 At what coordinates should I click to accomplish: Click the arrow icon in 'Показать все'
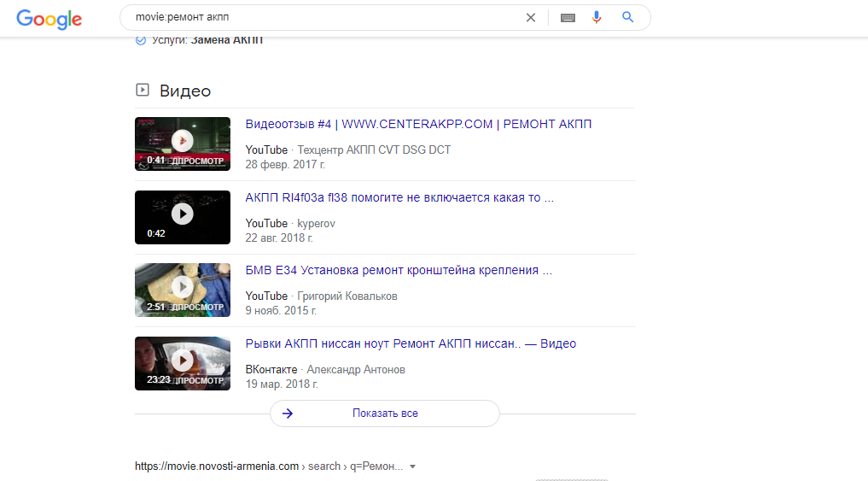[288, 414]
